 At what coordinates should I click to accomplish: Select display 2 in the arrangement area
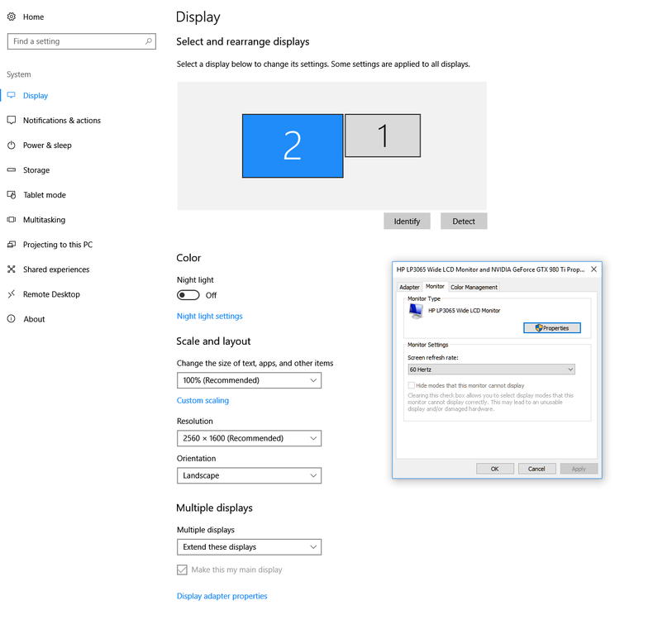(x=293, y=145)
